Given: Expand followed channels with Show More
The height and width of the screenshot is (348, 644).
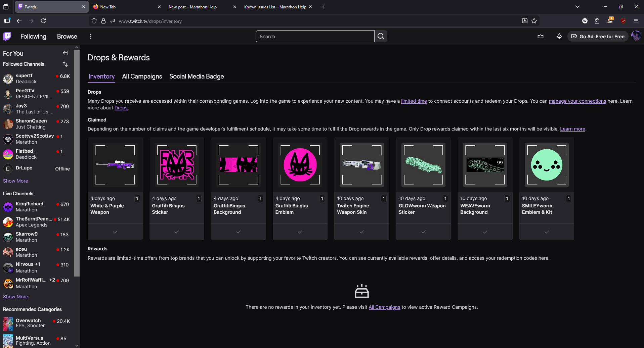Looking at the screenshot, I should point(15,181).
